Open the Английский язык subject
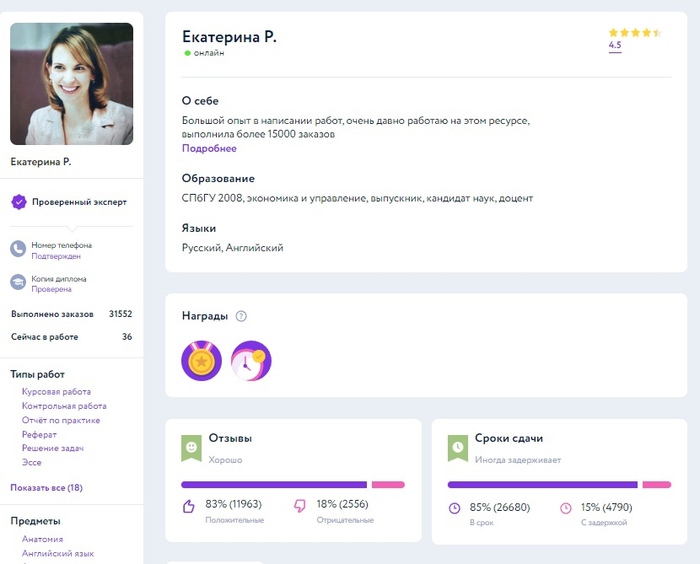This screenshot has height=564, width=700. pyautogui.click(x=58, y=553)
